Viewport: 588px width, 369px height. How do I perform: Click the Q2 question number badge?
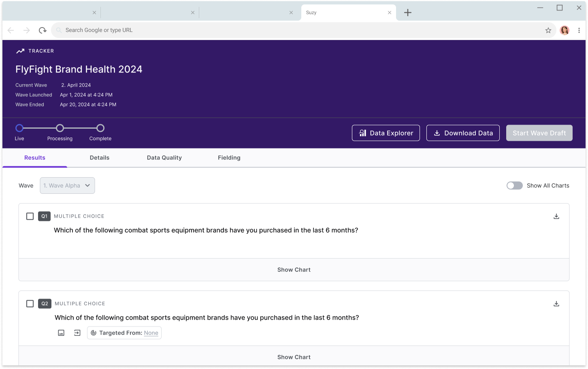45,304
